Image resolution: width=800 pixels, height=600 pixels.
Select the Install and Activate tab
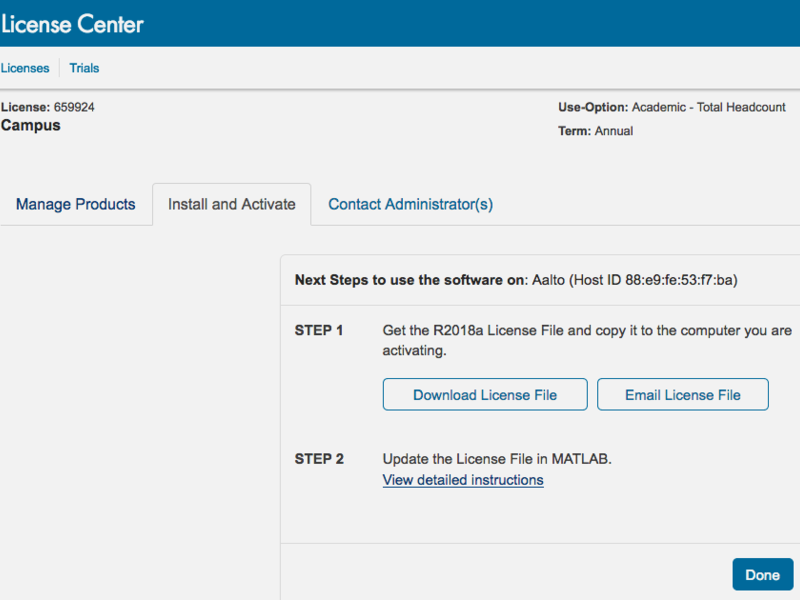click(231, 204)
